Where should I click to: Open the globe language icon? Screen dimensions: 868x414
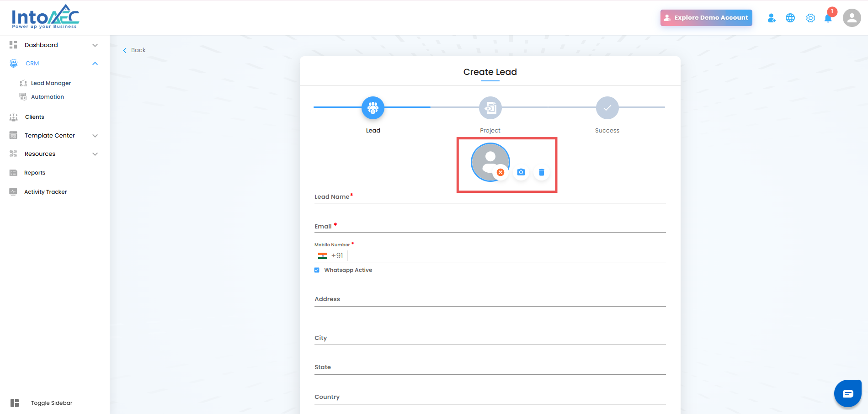(x=790, y=18)
